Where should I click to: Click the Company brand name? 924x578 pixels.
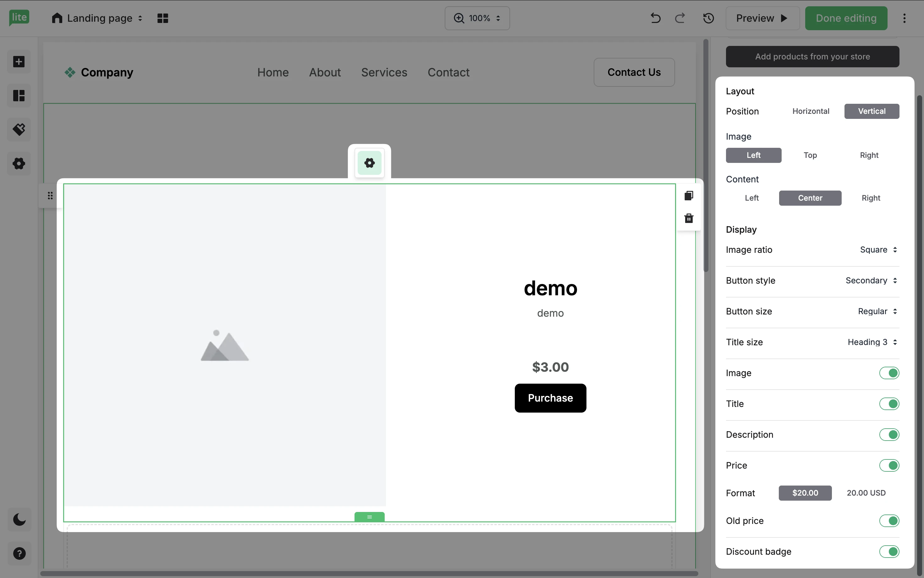(107, 72)
